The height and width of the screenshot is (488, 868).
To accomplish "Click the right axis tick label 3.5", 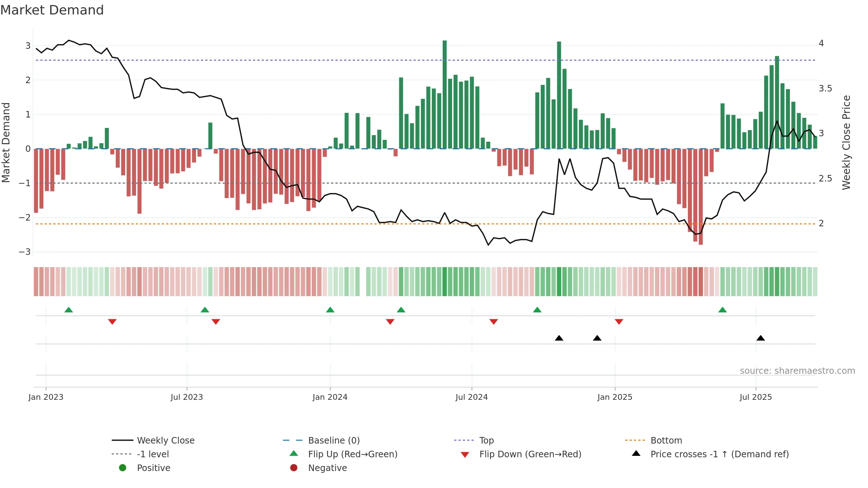I will 825,89.
